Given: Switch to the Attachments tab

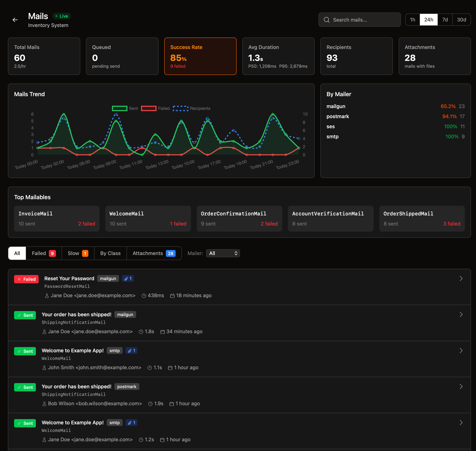Looking at the screenshot, I should pos(154,253).
